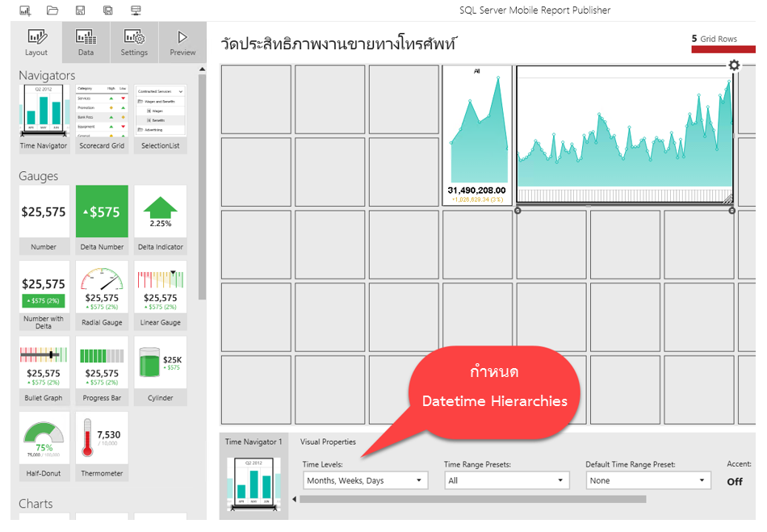Create a new report

pos(24,10)
